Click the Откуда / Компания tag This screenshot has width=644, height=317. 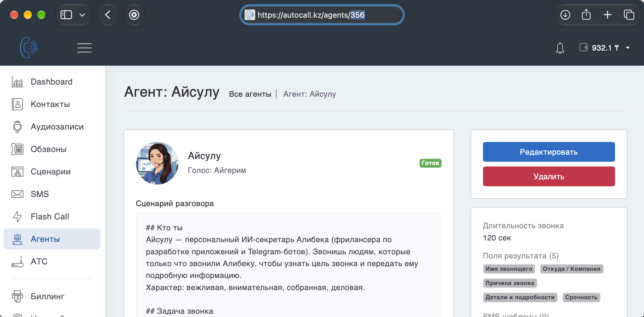point(572,269)
